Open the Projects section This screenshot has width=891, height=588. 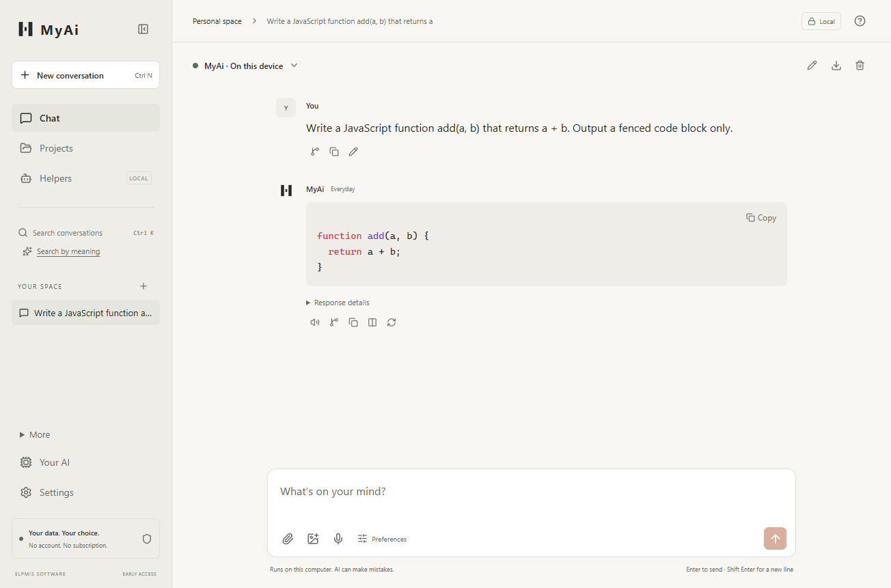click(x=85, y=148)
